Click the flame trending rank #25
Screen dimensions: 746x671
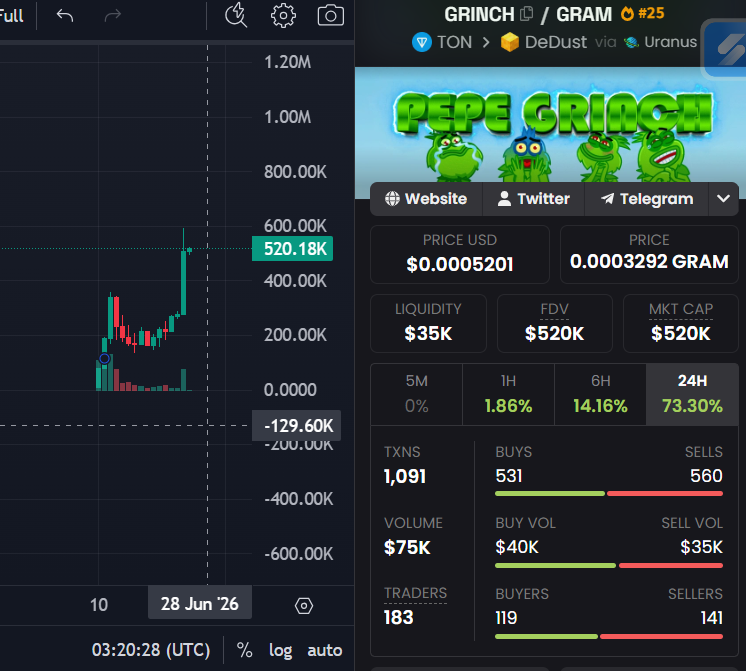coord(642,13)
